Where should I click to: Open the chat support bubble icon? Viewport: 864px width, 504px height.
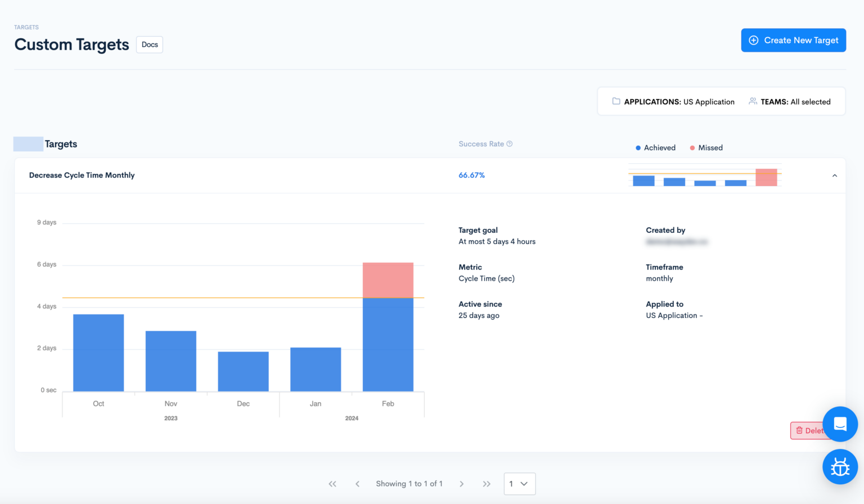[x=840, y=424]
